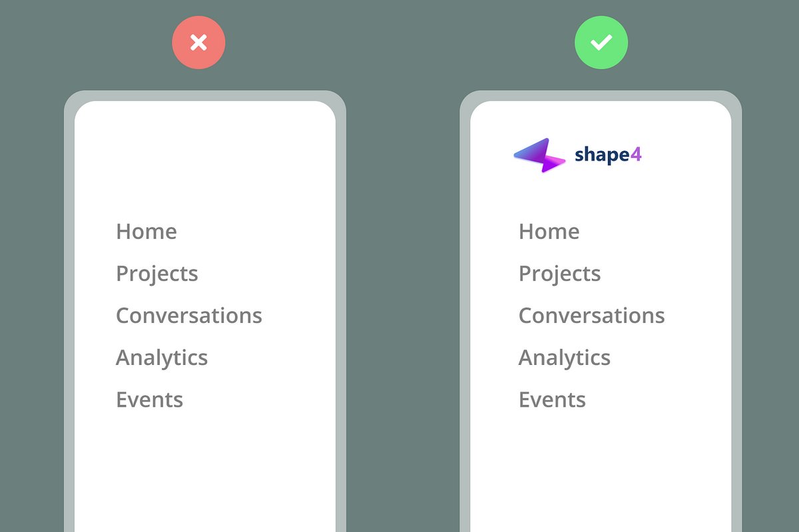Open Projects in the shape4 menu

(560, 274)
